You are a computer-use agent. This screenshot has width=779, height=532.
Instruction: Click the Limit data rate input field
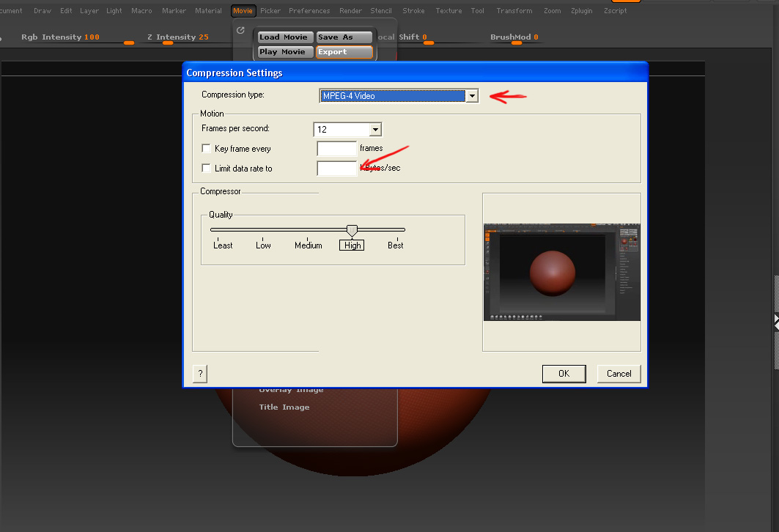pos(337,168)
